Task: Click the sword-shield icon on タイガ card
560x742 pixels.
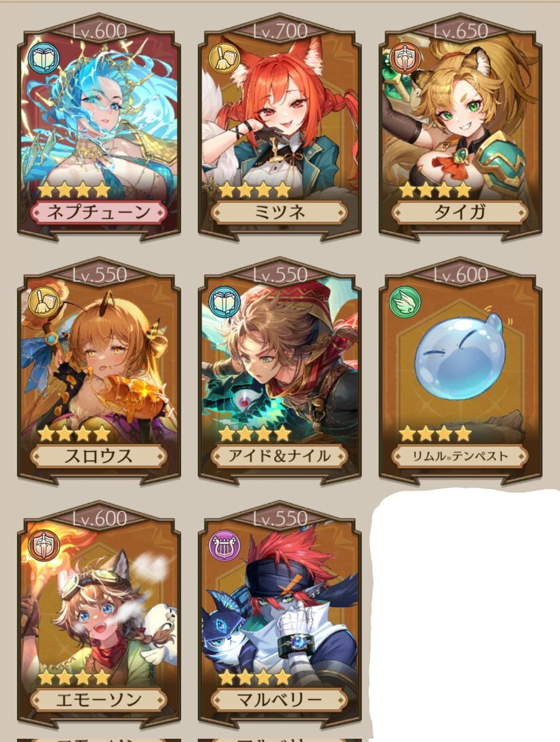Action: tap(405, 58)
